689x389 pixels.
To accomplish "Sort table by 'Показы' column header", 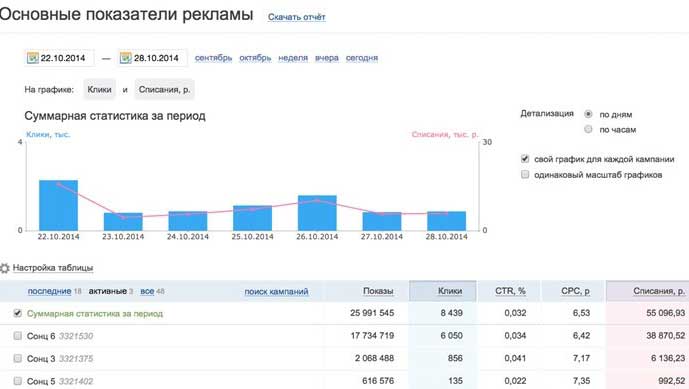I will tap(378, 291).
